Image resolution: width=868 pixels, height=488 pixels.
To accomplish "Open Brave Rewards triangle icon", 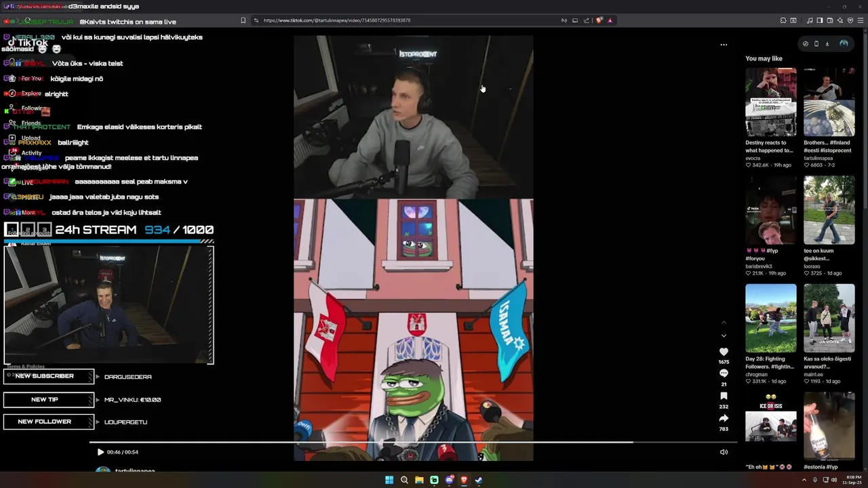I will tap(610, 20).
